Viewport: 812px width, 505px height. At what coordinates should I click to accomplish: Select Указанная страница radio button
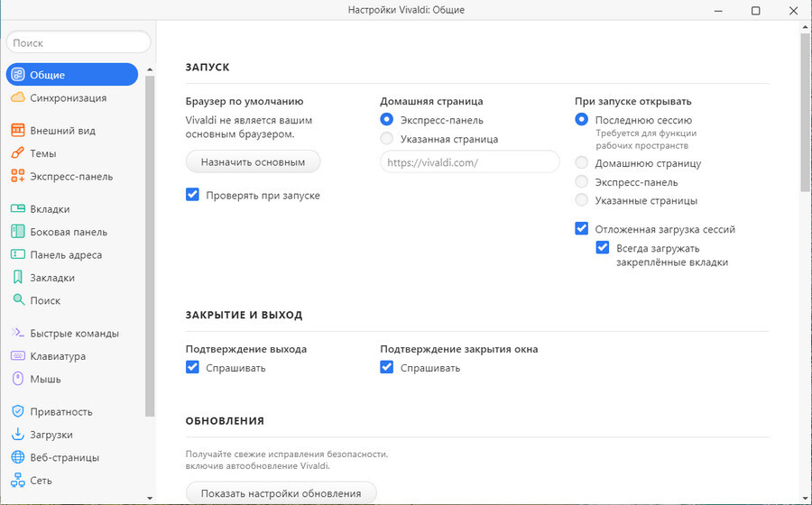coord(386,139)
